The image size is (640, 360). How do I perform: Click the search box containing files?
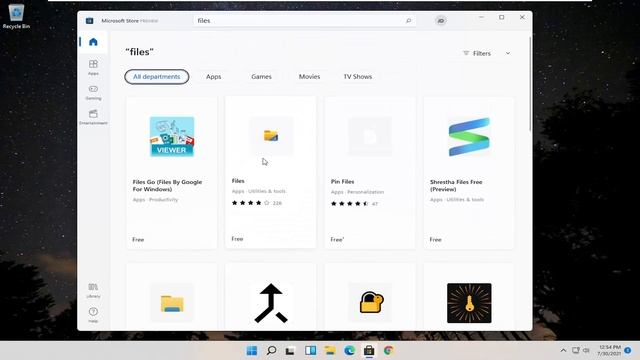304,20
